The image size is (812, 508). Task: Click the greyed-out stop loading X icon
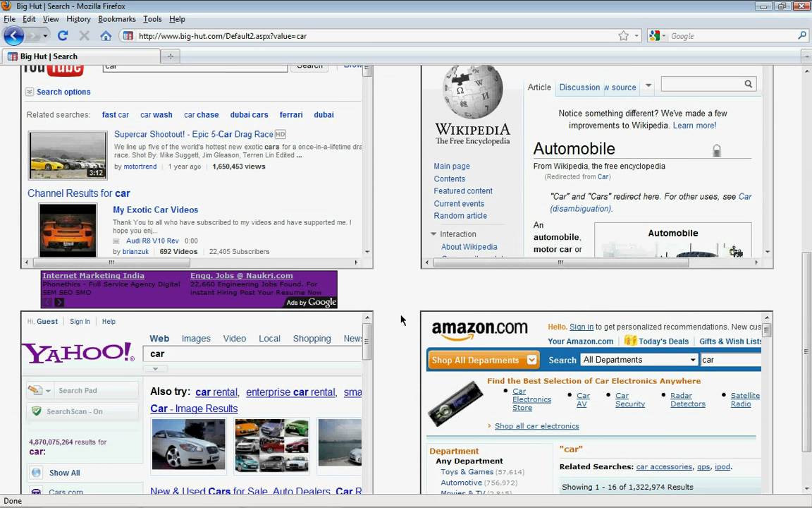click(84, 36)
